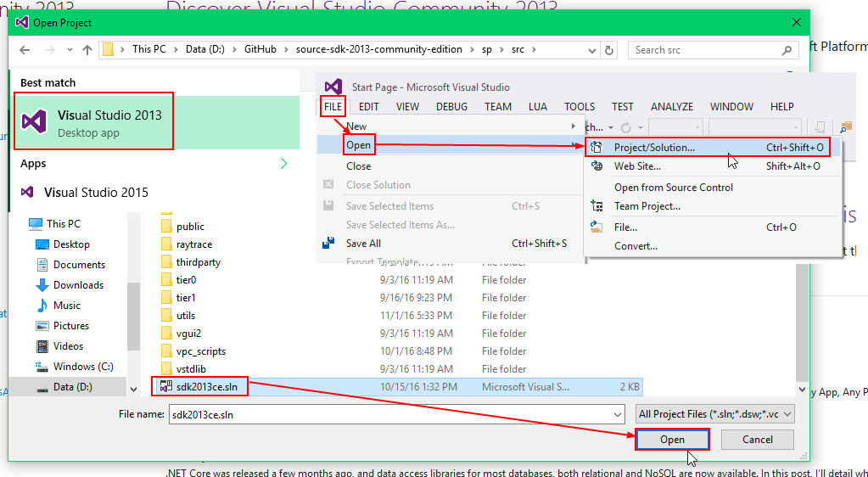This screenshot has width=868, height=477.
Task: Click the open File folder icon in submenu
Action: [596, 227]
